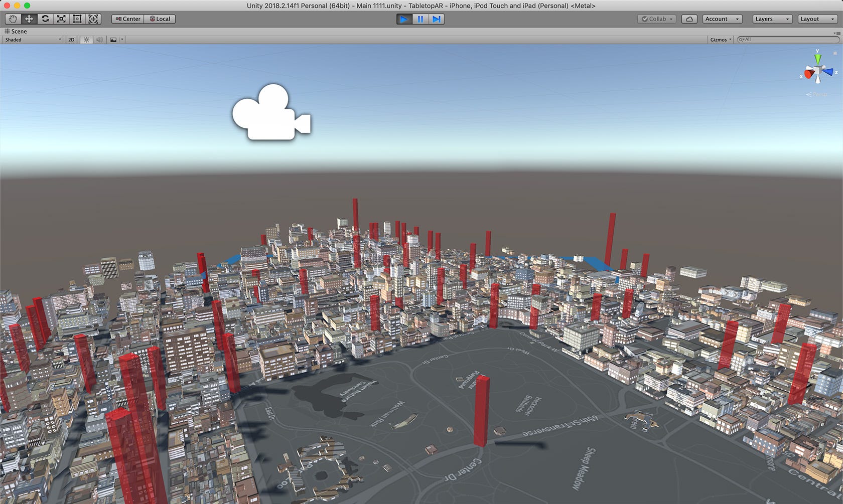Open the Collab dropdown
The image size is (843, 504).
click(x=657, y=19)
